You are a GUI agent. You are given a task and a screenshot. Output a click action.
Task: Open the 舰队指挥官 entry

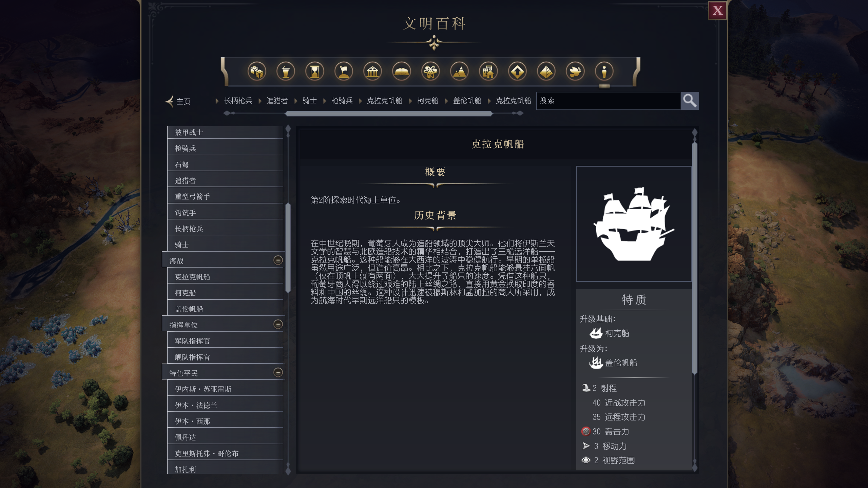(225, 357)
